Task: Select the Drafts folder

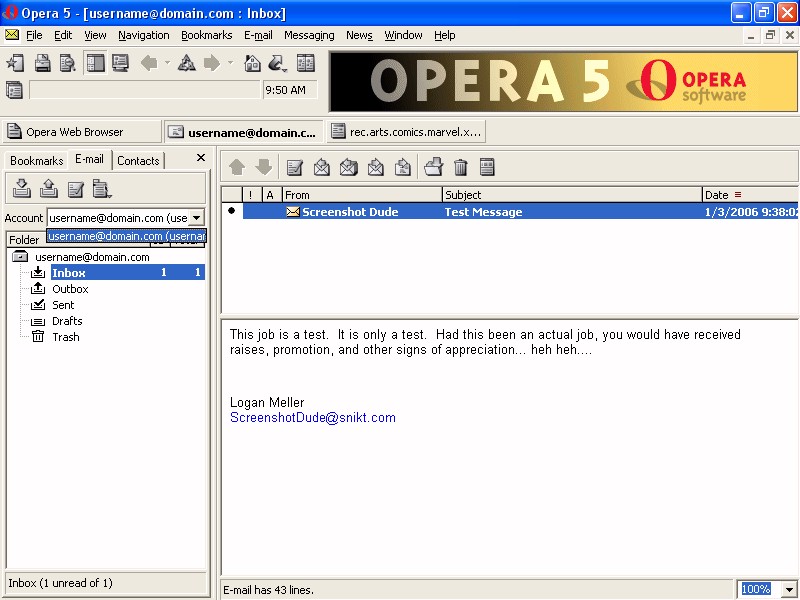Action: [x=67, y=321]
